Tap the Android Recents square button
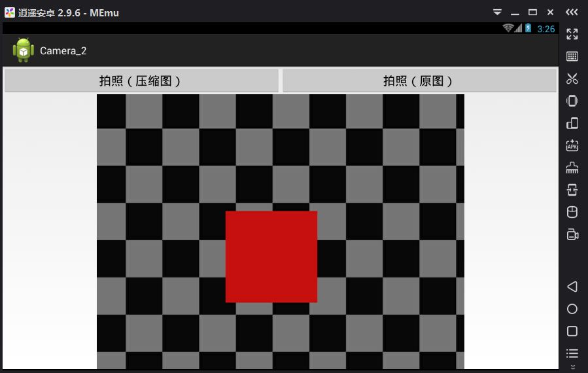This screenshot has height=373, width=588. point(572,331)
